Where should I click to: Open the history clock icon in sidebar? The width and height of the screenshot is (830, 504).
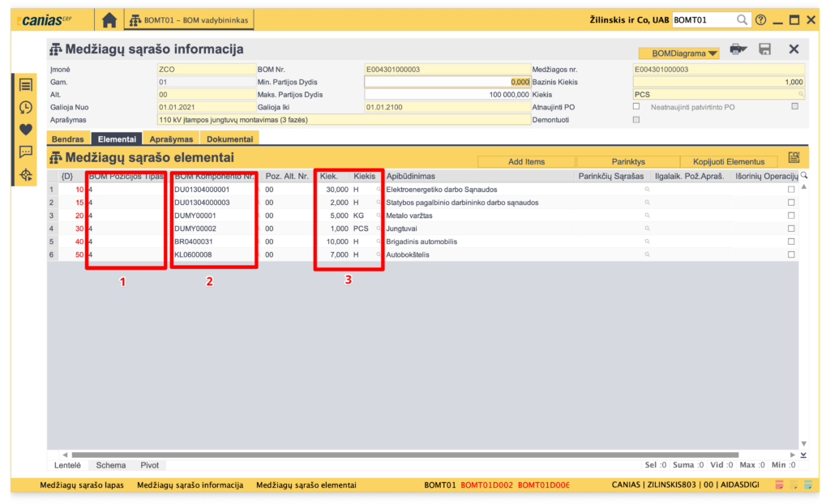pyautogui.click(x=26, y=107)
